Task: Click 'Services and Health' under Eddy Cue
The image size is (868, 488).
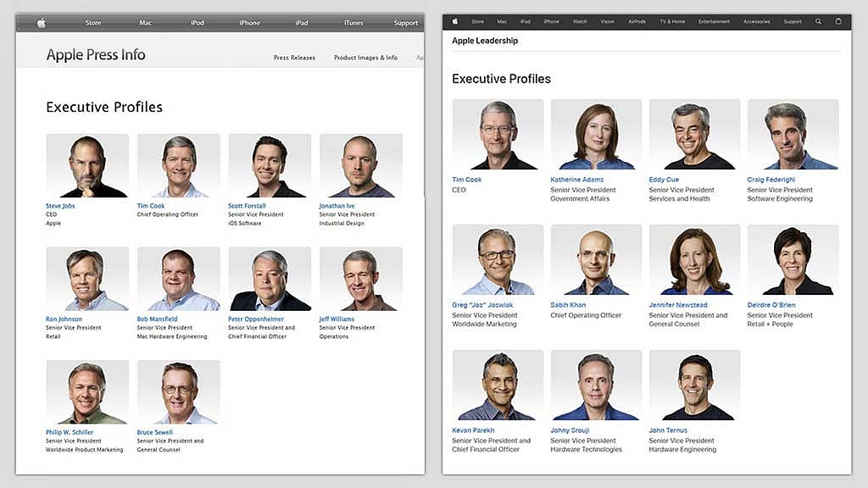Action: [x=679, y=198]
